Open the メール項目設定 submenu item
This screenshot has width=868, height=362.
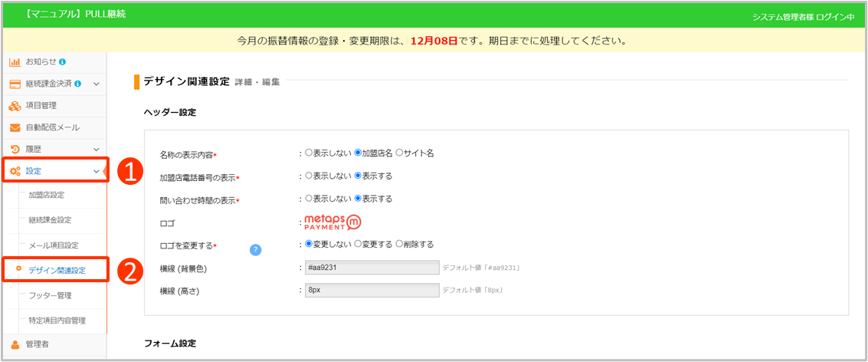coord(54,245)
